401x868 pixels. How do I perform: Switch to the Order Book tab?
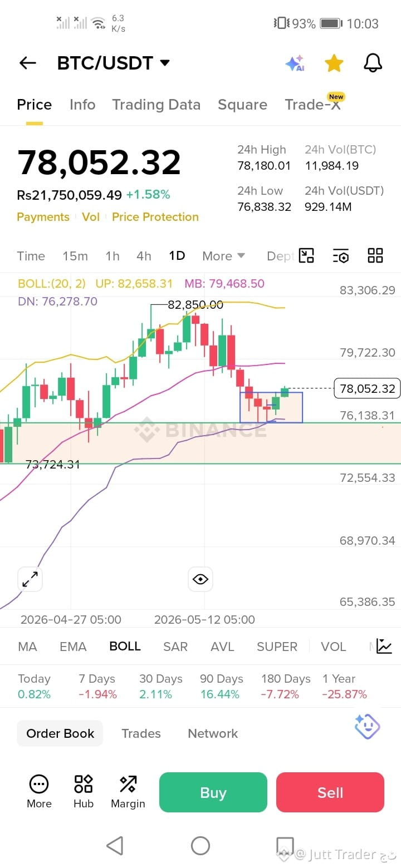[60, 733]
